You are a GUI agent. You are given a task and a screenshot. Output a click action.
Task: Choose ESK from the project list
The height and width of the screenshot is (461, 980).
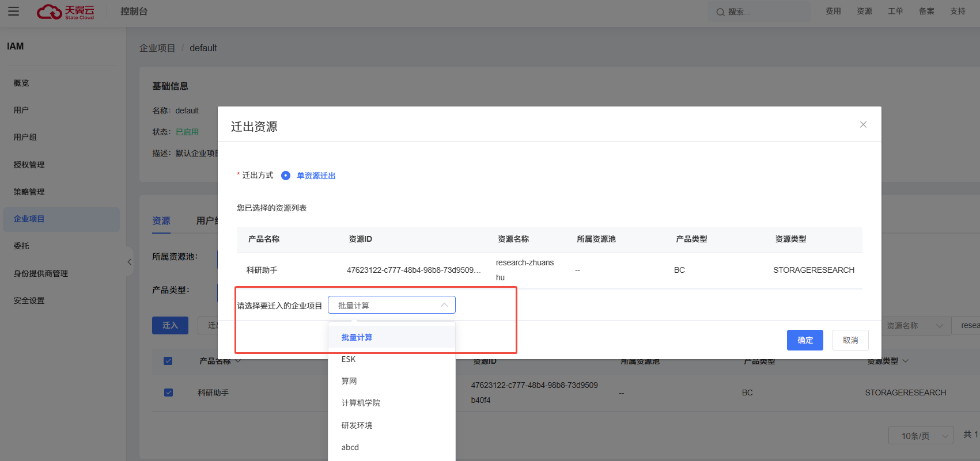click(349, 359)
